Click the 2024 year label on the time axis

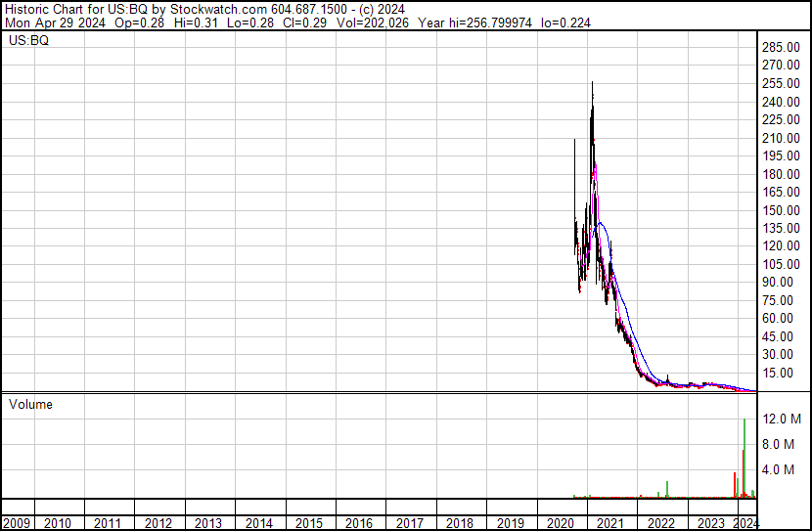click(x=746, y=523)
